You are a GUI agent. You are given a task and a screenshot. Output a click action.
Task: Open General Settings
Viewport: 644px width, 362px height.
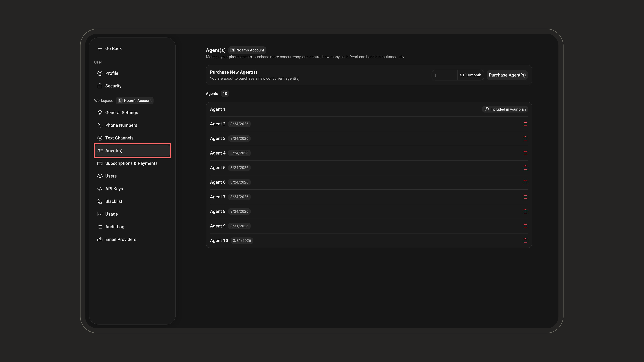click(x=132, y=113)
